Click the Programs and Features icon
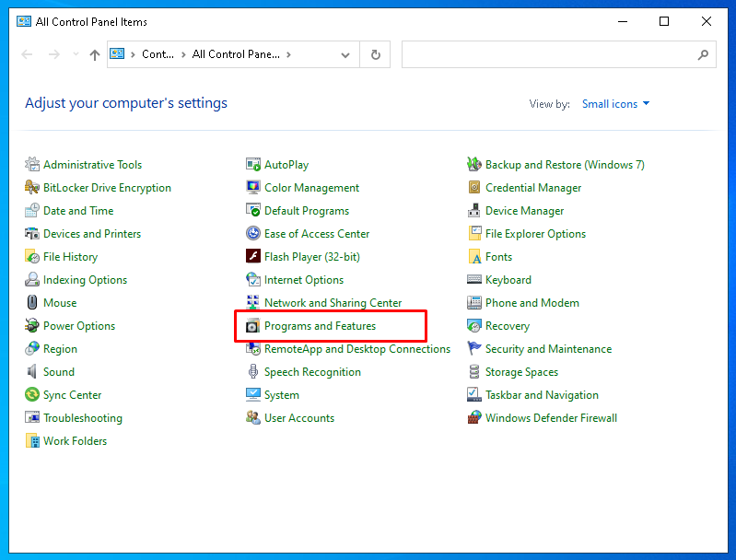This screenshot has width=736, height=560. (253, 325)
